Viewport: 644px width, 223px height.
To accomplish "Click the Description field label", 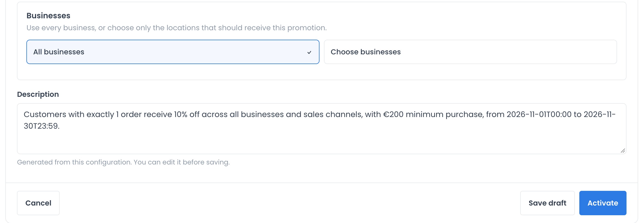I will [38, 94].
